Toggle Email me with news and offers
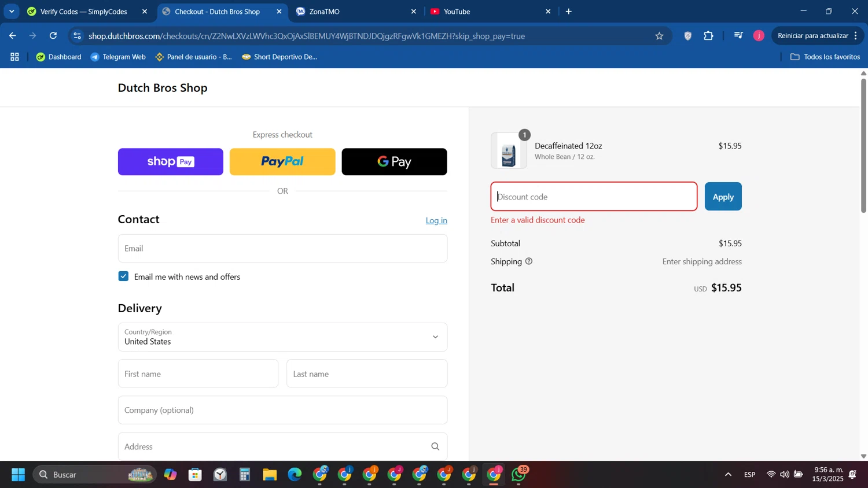The image size is (868, 488). [123, 276]
